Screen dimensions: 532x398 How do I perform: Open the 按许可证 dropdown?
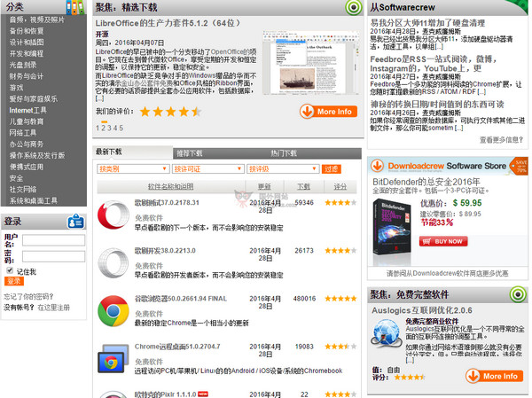tap(208, 169)
